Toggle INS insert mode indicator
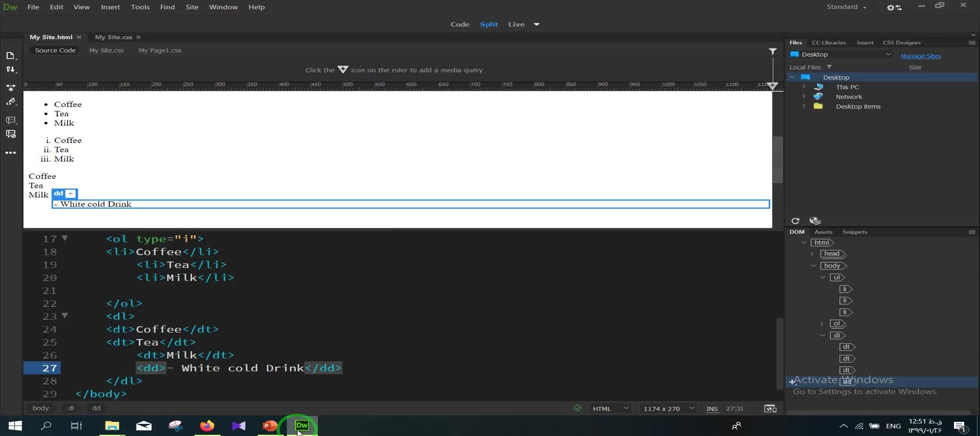 (712, 409)
